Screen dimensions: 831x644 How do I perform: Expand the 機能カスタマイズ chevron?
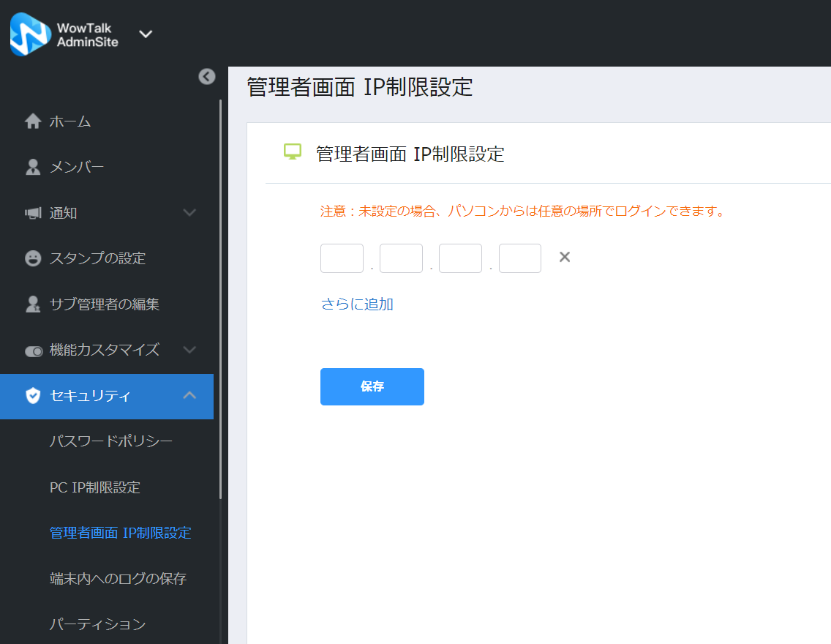coord(189,350)
